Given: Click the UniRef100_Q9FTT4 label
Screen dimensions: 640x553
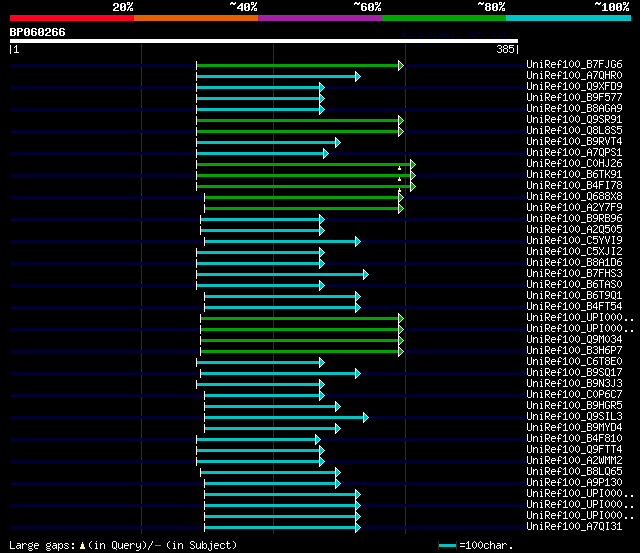Looking at the screenshot, I should click(x=574, y=450).
